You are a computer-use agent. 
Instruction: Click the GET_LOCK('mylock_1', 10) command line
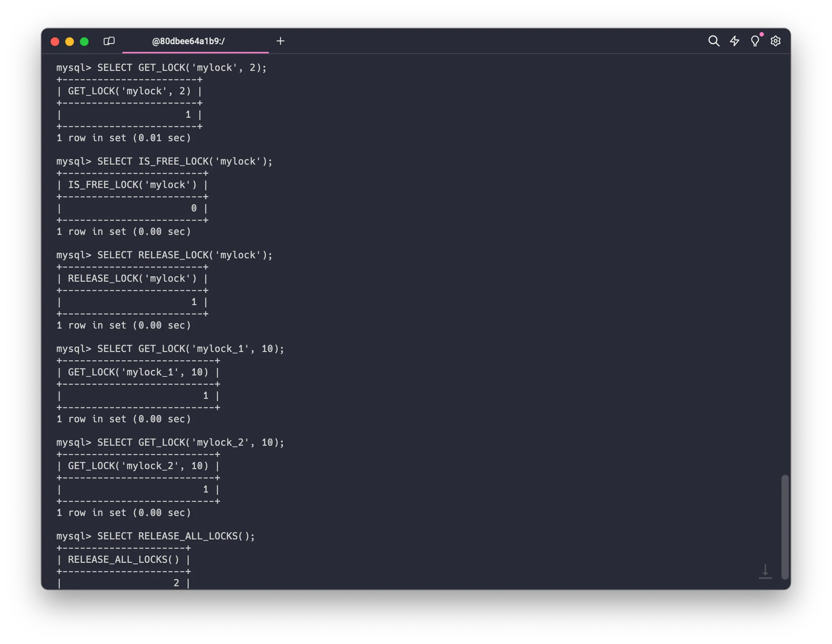(x=170, y=349)
